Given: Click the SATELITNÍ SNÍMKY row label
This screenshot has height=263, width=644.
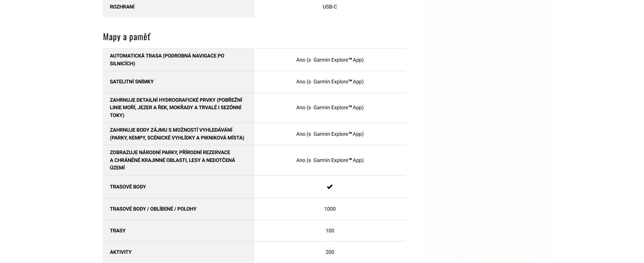Looking at the screenshot, I should point(131,82).
